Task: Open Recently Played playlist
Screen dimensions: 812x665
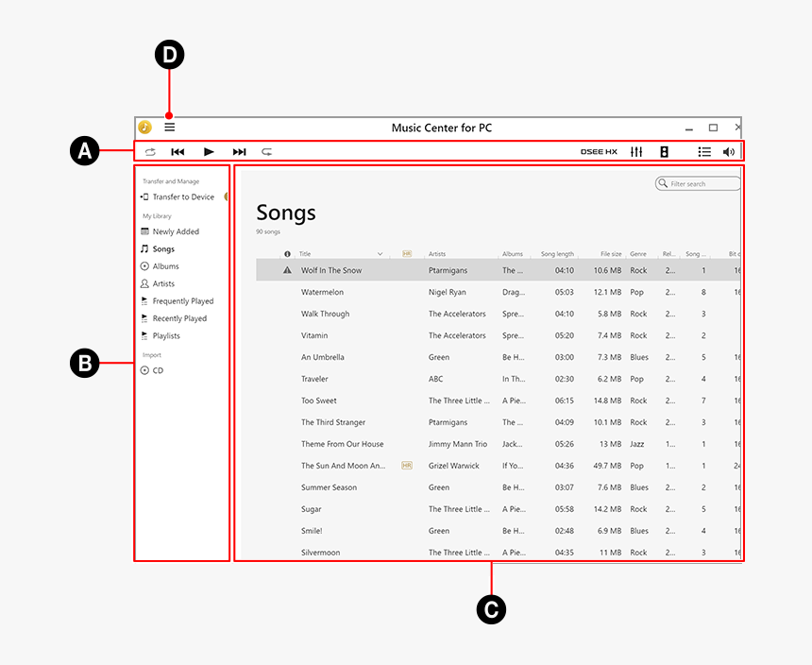Action: pyautogui.click(x=174, y=318)
